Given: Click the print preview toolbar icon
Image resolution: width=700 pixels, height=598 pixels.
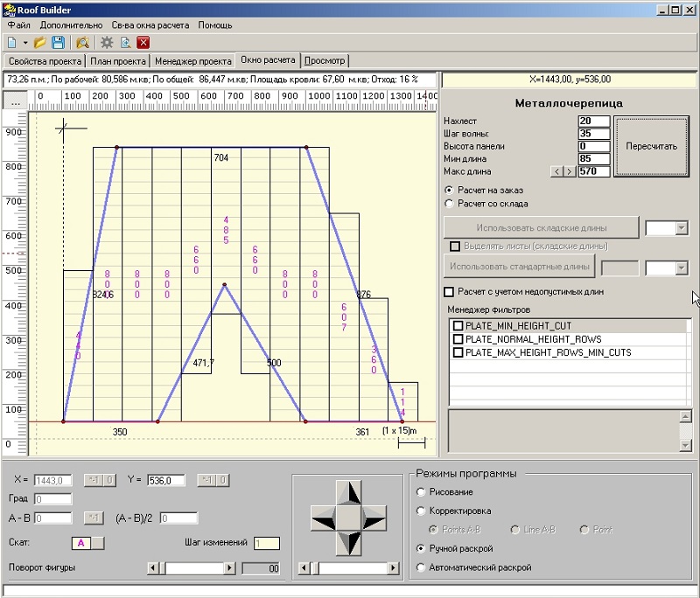Looking at the screenshot, I should [x=124, y=42].
